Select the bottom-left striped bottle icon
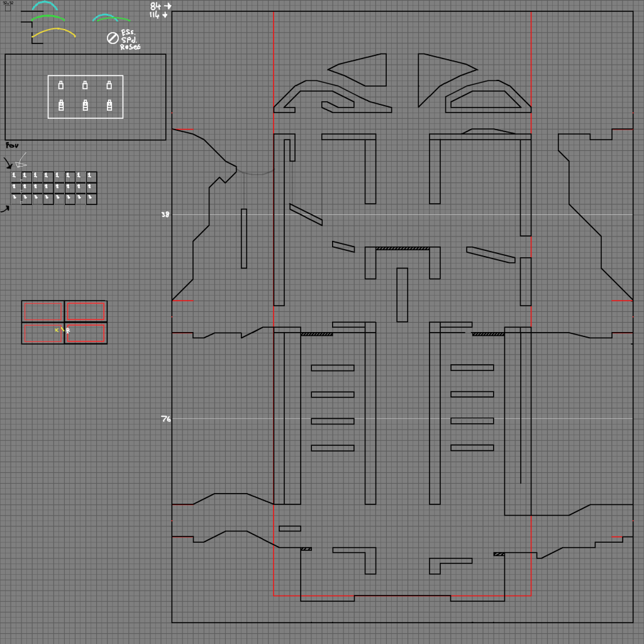This screenshot has height=644, width=644. point(61,105)
